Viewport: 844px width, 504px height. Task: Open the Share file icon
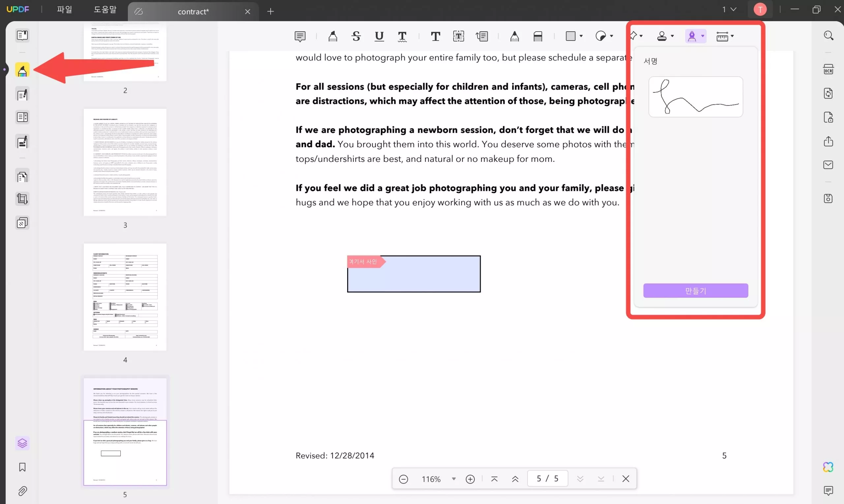pyautogui.click(x=829, y=141)
